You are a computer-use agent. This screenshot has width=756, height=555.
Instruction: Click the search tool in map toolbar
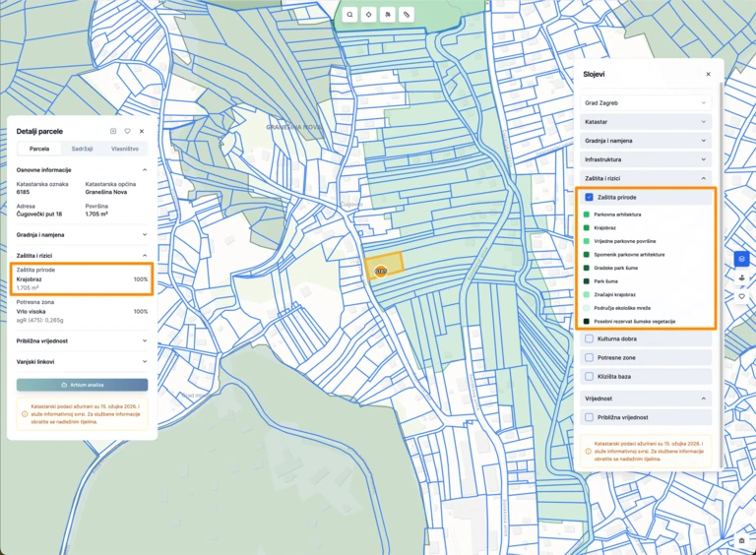click(349, 15)
